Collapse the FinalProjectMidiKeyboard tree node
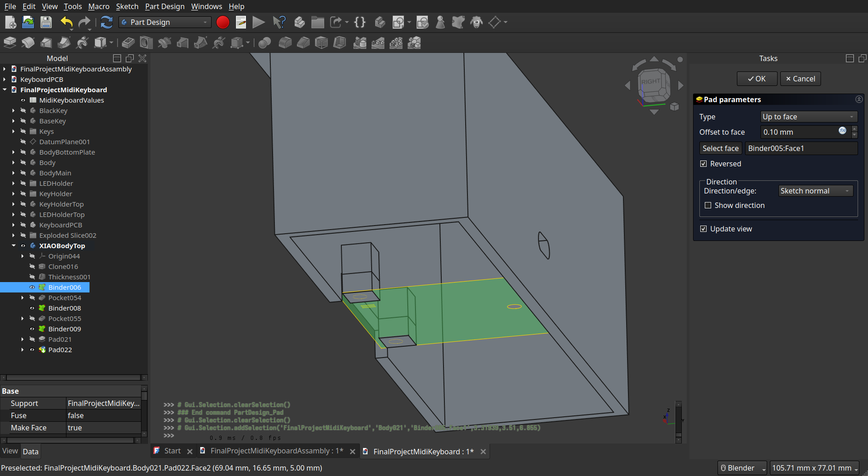Viewport: 868px width, 476px height. point(5,90)
